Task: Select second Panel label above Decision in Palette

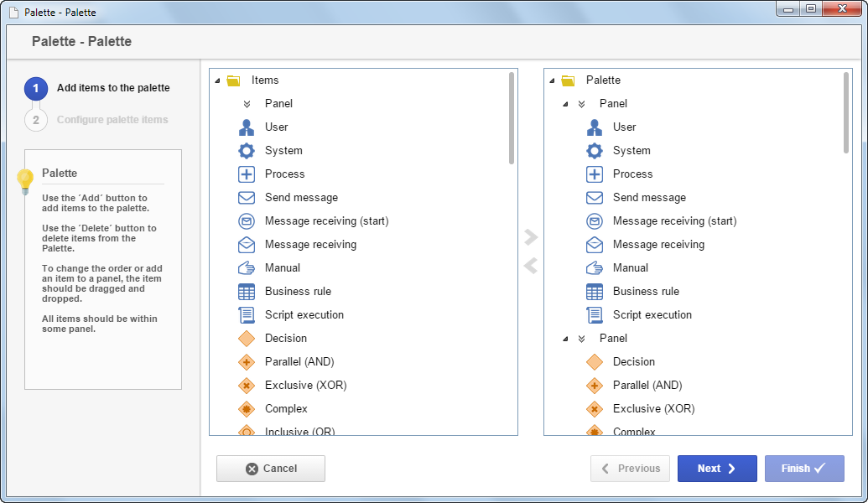Action: pyautogui.click(x=613, y=338)
